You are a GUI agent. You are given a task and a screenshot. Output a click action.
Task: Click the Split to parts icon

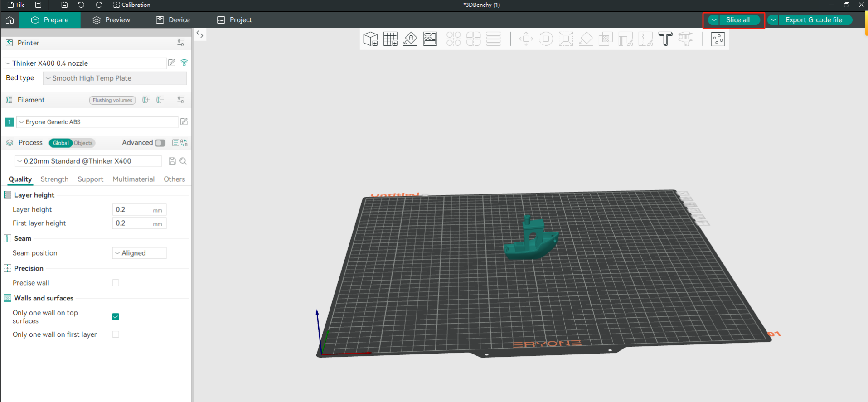point(473,39)
